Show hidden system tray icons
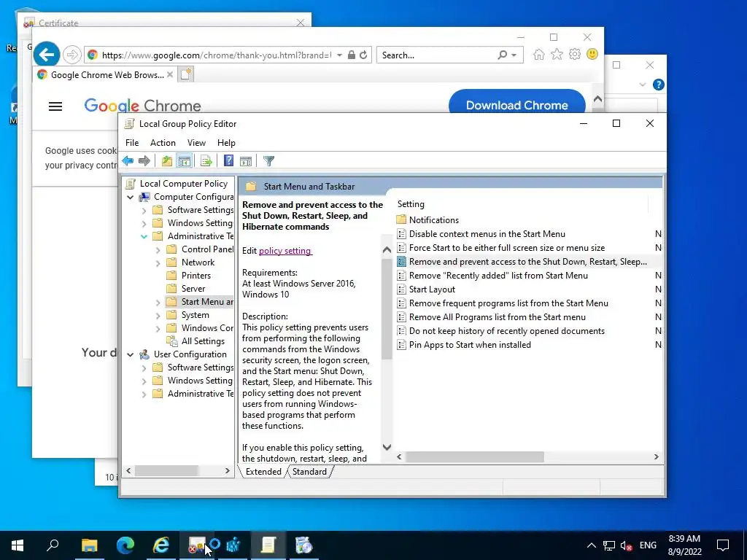Viewport: 747px width, 560px height. tap(591, 545)
